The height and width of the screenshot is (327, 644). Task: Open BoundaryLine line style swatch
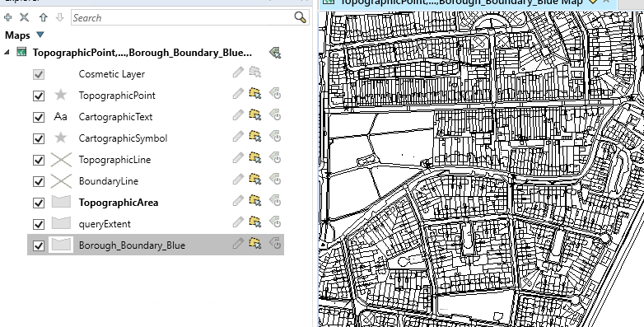click(61, 180)
